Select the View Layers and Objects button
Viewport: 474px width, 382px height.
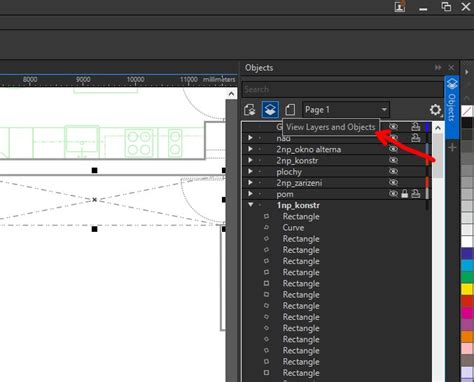pyautogui.click(x=270, y=110)
